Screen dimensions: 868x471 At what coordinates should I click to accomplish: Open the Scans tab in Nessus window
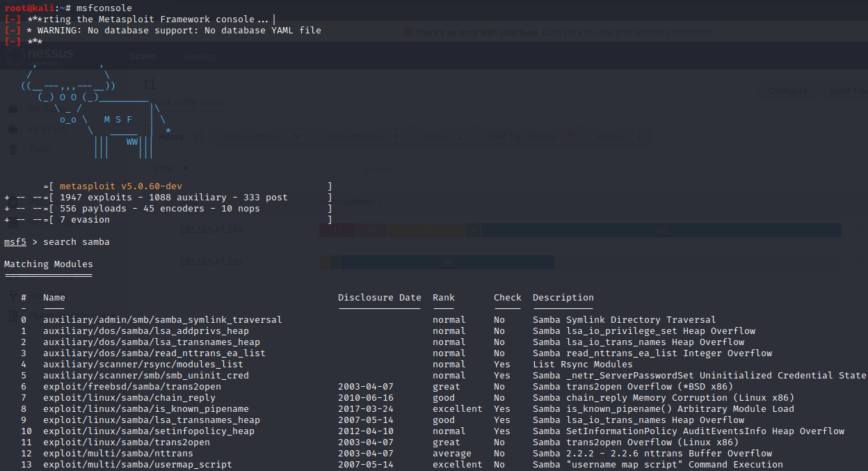(142, 56)
